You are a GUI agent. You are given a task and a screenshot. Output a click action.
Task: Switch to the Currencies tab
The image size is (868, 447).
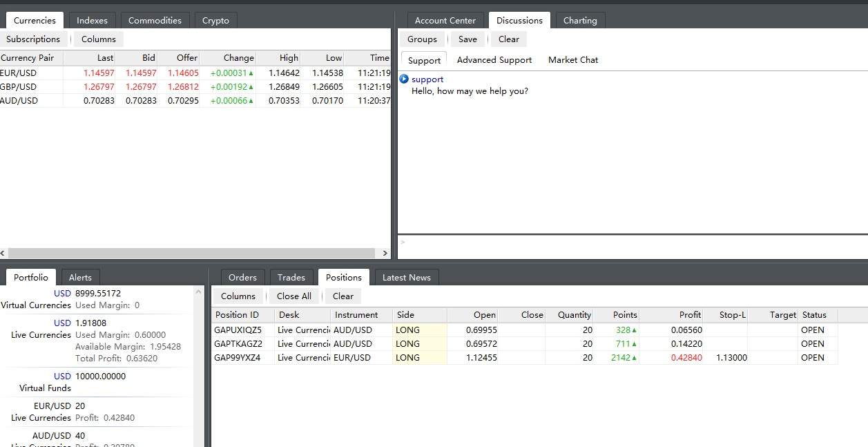(35, 20)
